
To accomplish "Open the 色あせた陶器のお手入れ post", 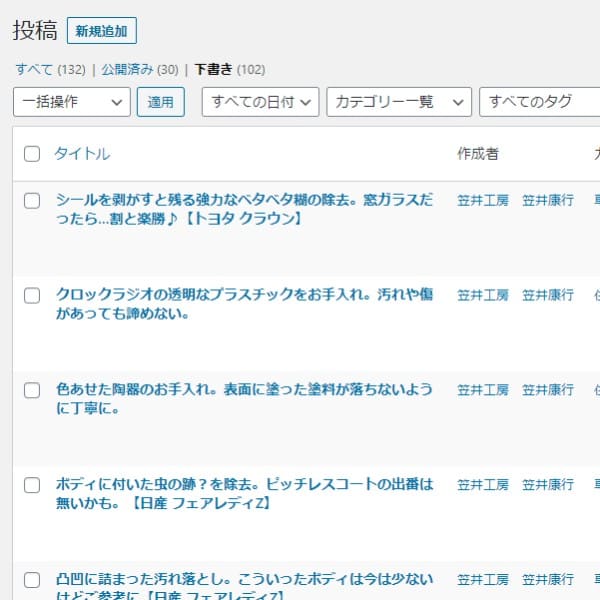I will coord(245,399).
